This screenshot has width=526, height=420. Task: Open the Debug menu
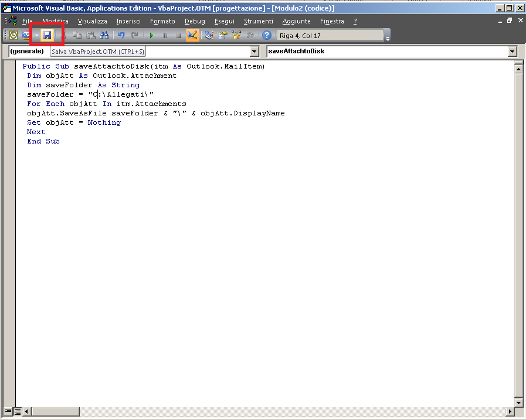pos(195,22)
